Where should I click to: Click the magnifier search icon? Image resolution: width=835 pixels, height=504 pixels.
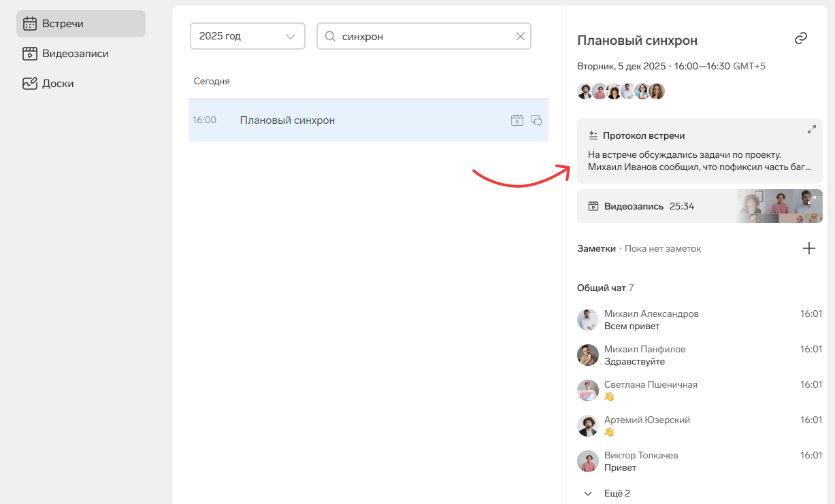[x=330, y=37]
